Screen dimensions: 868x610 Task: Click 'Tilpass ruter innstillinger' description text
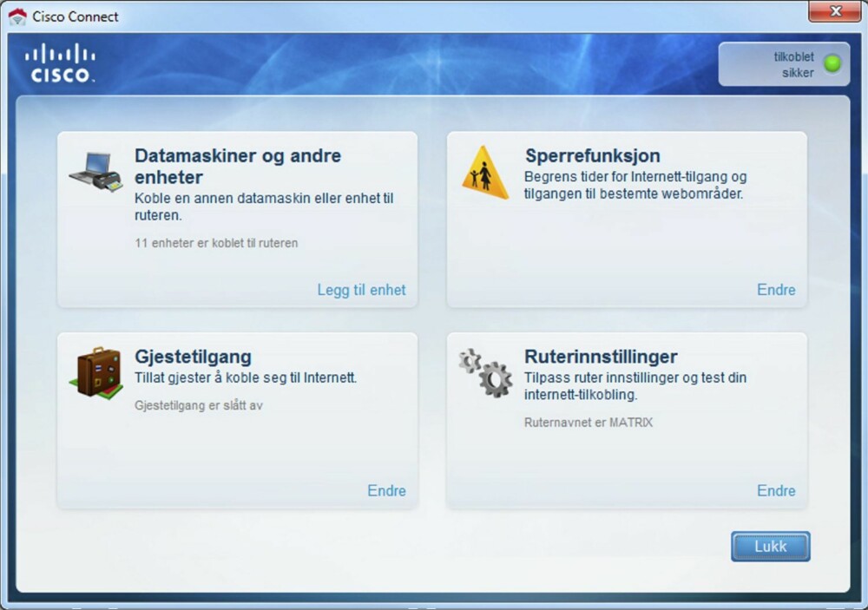pyautogui.click(x=635, y=386)
